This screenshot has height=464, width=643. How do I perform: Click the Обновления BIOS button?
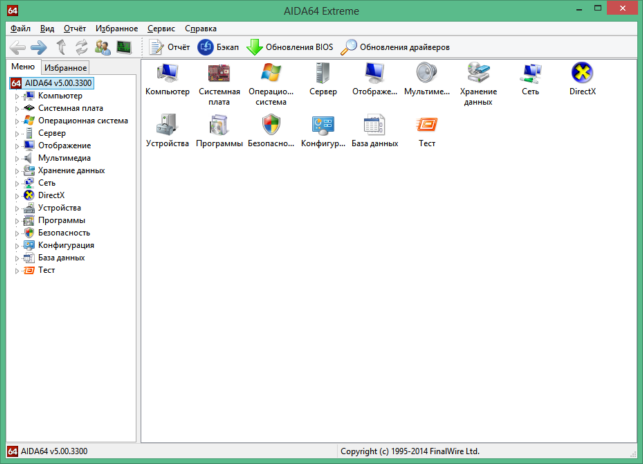[x=290, y=48]
